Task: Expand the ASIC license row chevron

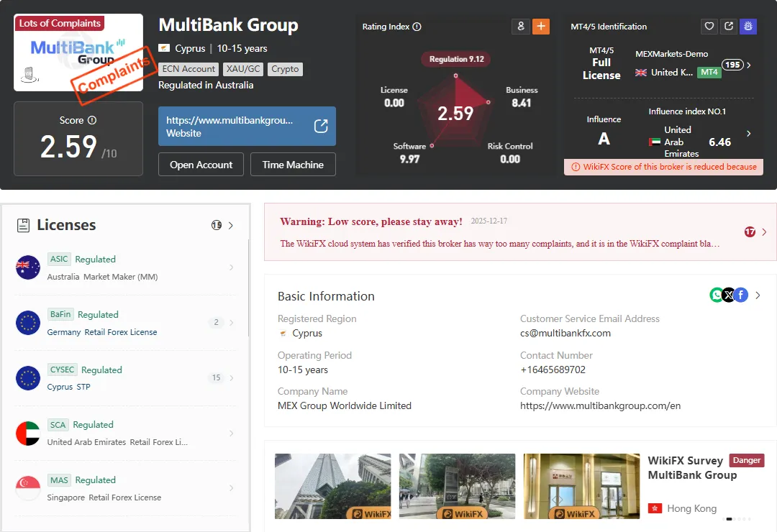Action: pyautogui.click(x=232, y=267)
